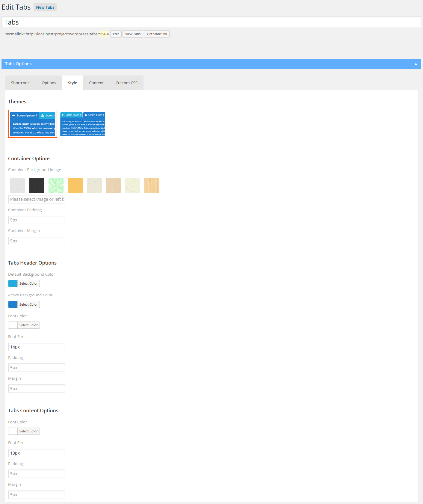Go to the Content tab
This screenshot has height=504, width=423.
(96, 83)
